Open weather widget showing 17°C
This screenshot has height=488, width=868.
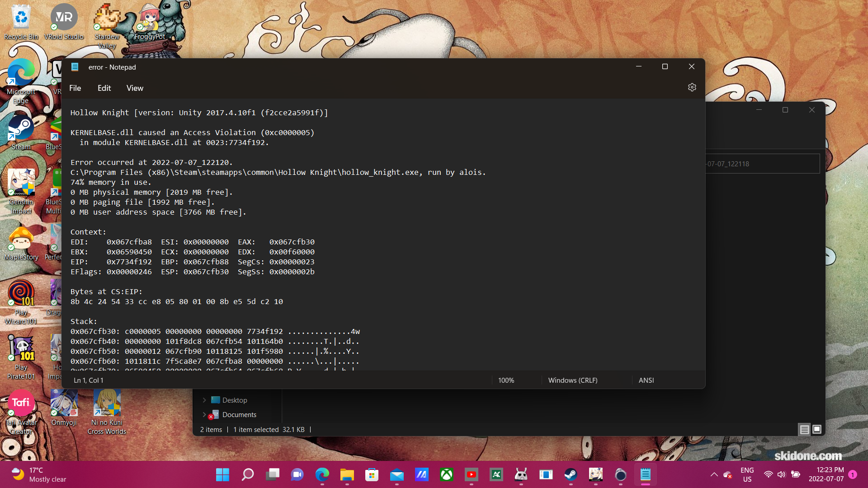tap(39, 474)
